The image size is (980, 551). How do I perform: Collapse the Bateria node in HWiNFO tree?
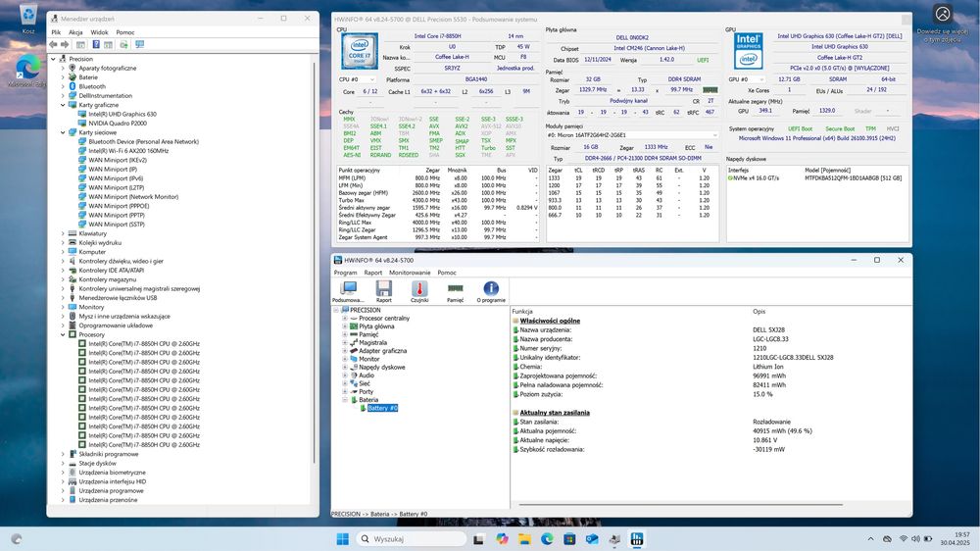tap(344, 400)
